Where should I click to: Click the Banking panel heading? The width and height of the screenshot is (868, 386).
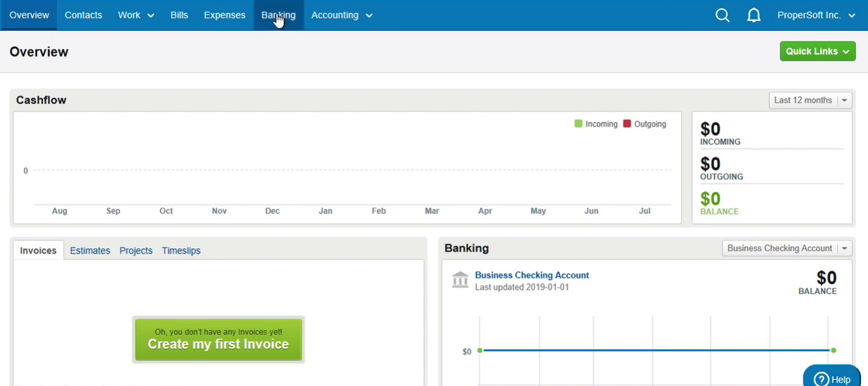[x=467, y=248]
